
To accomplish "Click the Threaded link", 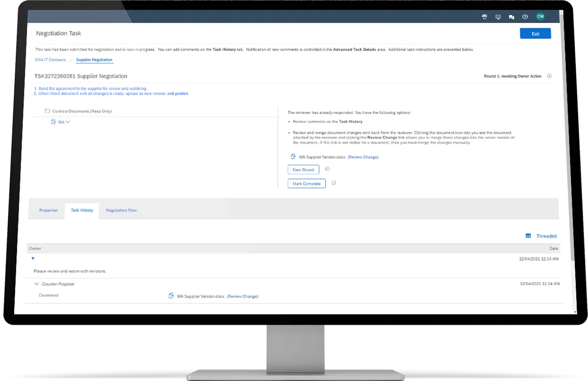I will pyautogui.click(x=546, y=236).
